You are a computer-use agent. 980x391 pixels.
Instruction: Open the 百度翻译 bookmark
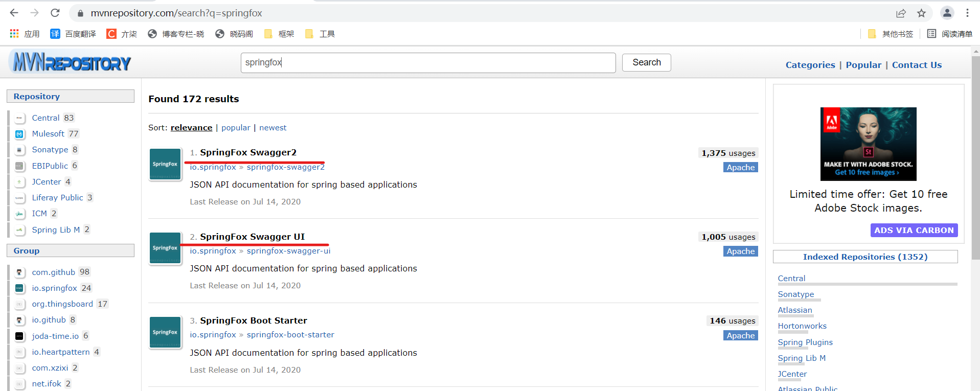point(73,34)
